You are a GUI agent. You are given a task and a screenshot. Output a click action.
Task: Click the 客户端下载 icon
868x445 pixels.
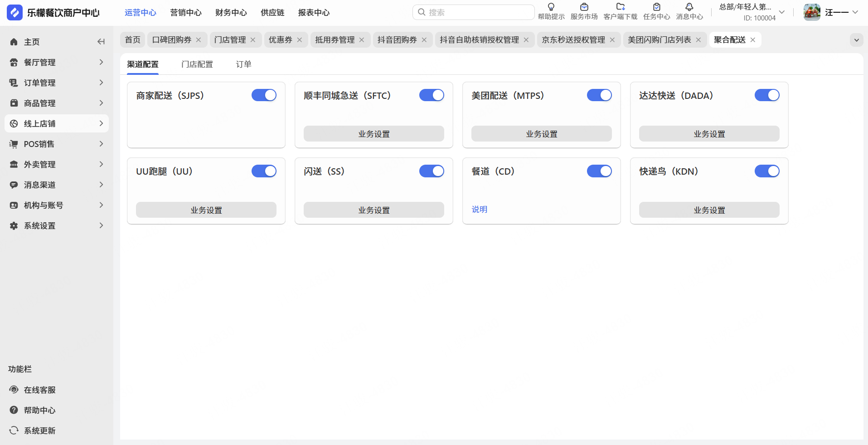coord(621,7)
